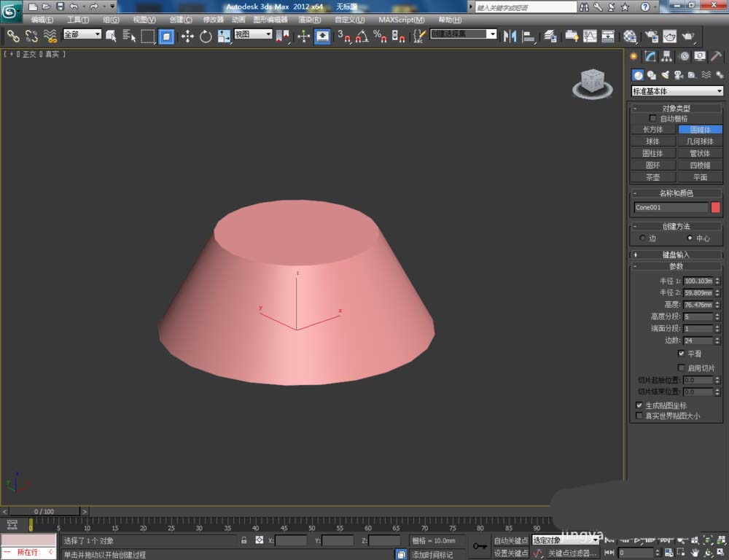Open the Lights category in Create panel

point(666,74)
